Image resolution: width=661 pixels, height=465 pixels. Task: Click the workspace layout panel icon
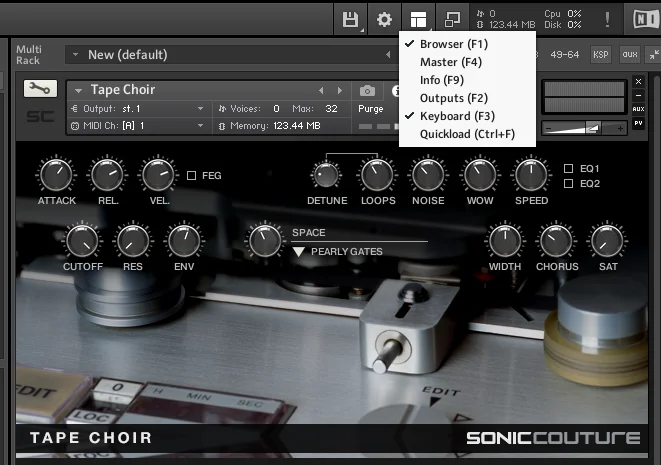point(418,19)
